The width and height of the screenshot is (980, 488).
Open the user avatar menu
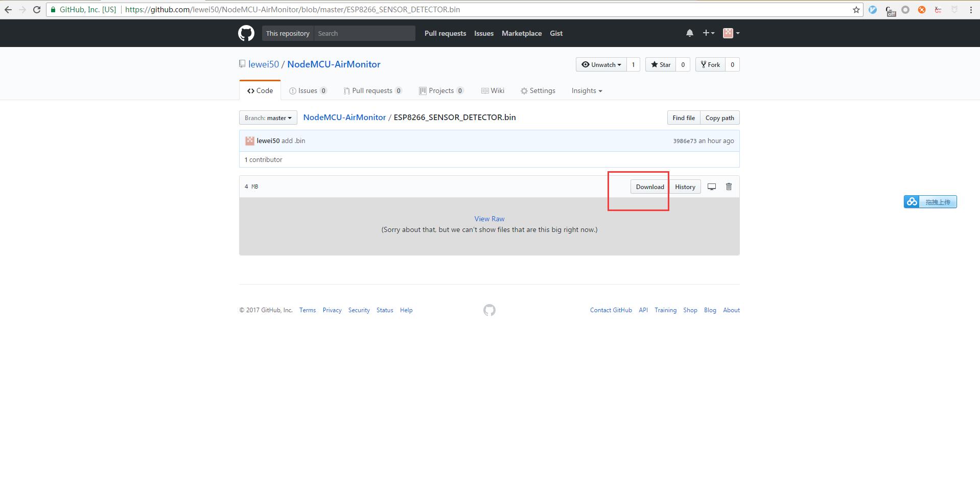(731, 33)
